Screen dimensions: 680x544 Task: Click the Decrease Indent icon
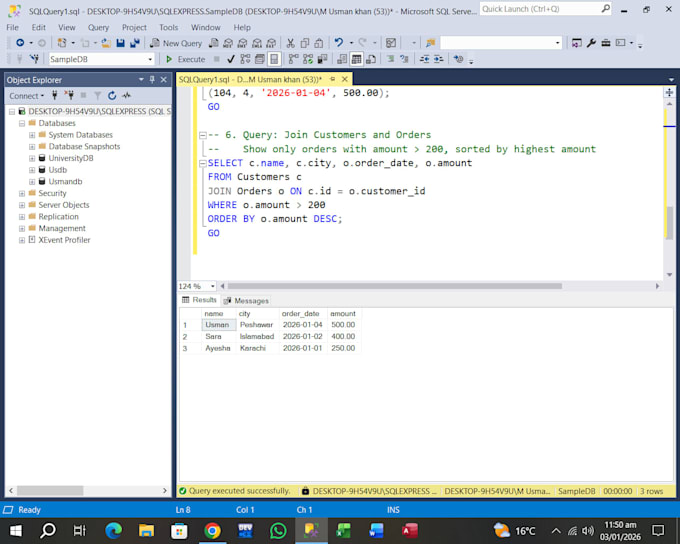[x=424, y=59]
